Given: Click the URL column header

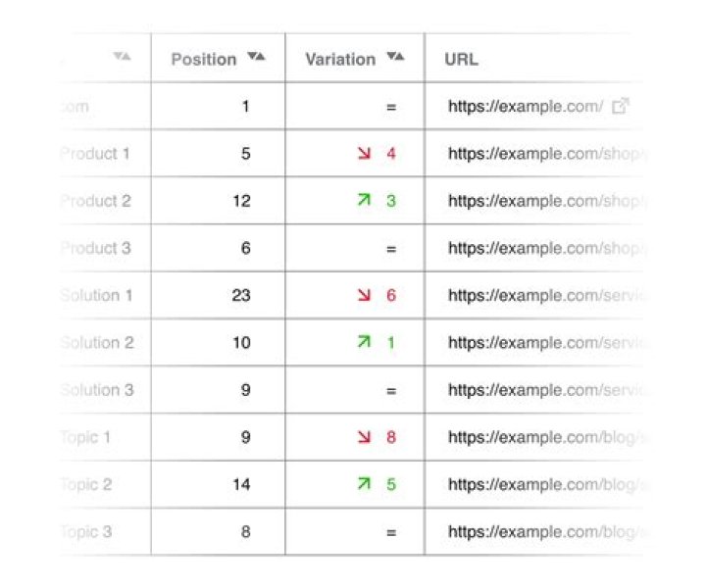Looking at the screenshot, I should click(x=461, y=59).
